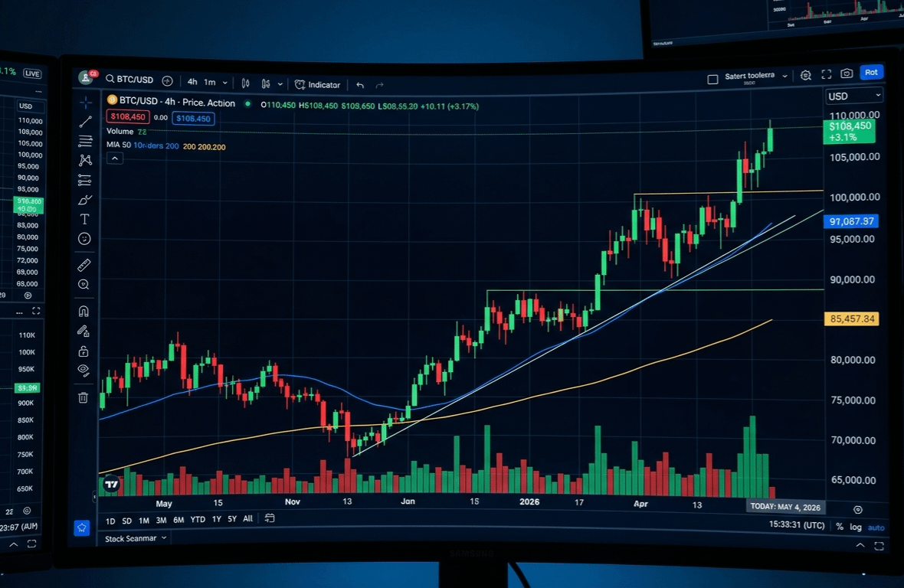Expand the Stock Seanmar dropdown
904x588 pixels.
pyautogui.click(x=136, y=538)
